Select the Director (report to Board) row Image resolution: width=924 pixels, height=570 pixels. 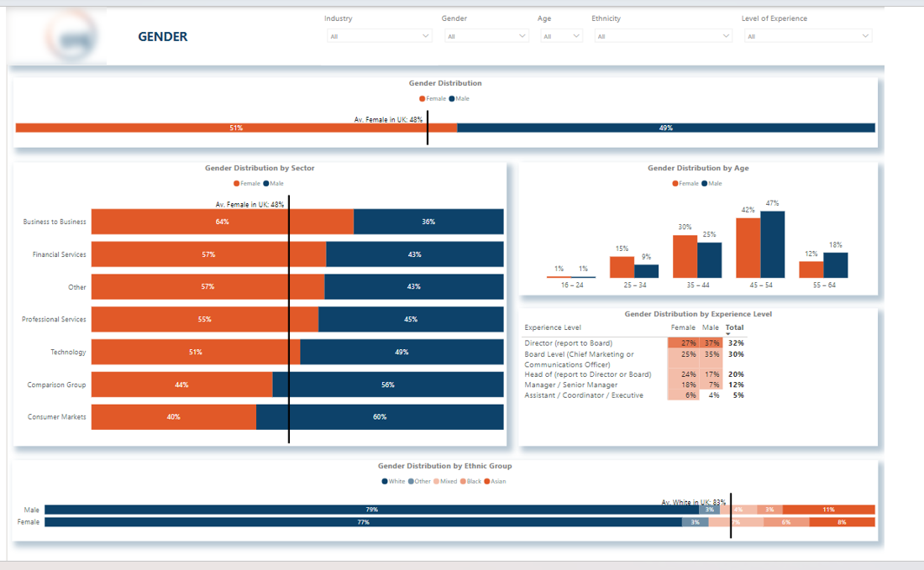tap(569, 343)
